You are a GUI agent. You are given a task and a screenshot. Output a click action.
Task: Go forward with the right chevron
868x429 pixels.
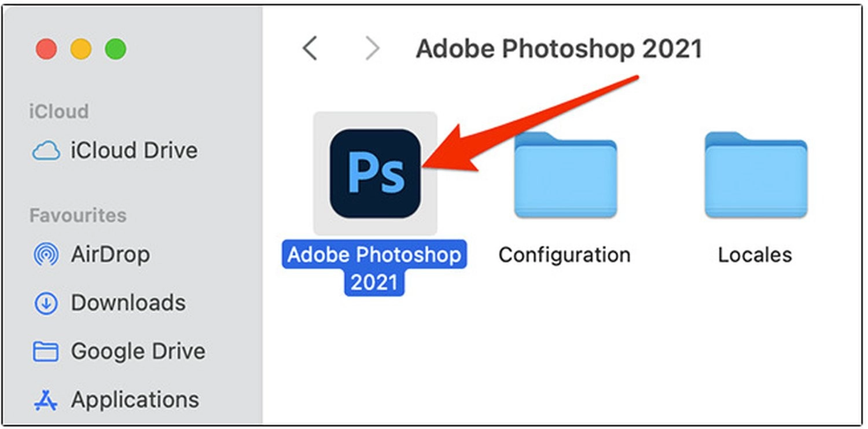pos(373,49)
